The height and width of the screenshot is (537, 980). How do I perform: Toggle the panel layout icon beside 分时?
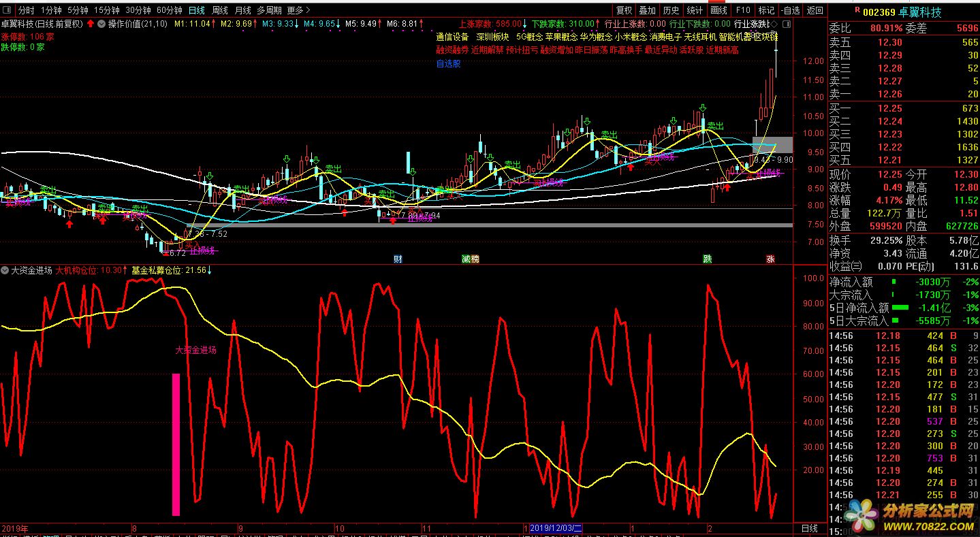7,10
